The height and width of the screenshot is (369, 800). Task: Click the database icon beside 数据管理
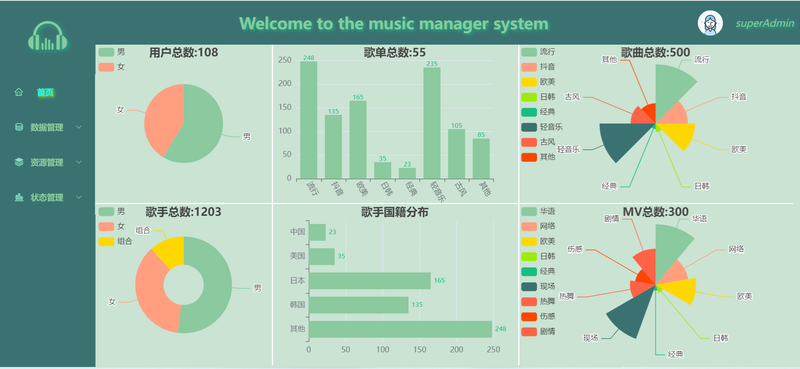[19, 127]
